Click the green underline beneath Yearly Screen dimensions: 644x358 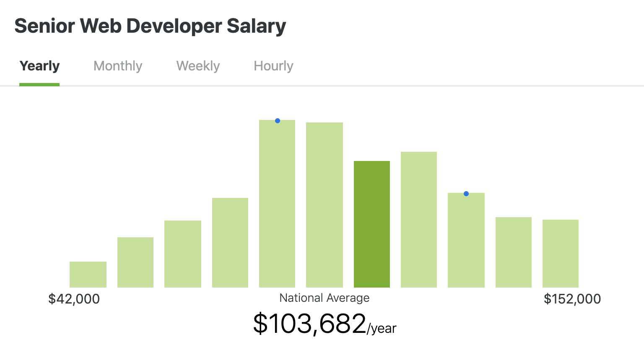(39, 84)
